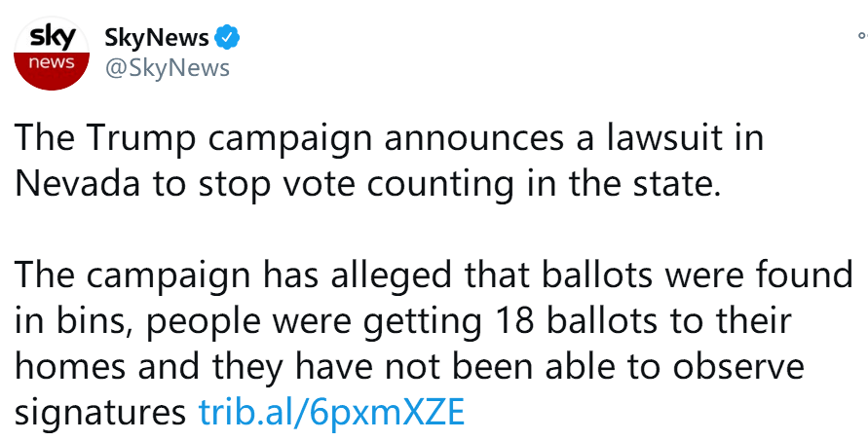Click the word 'Nevada' in the tweet
The width and height of the screenshot is (868, 441).
[77, 184]
